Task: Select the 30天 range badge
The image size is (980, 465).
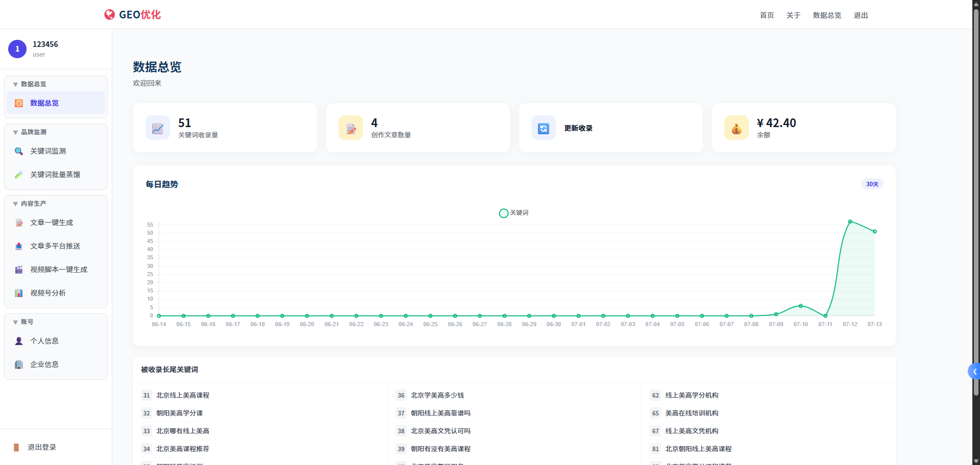Action: pyautogui.click(x=872, y=184)
